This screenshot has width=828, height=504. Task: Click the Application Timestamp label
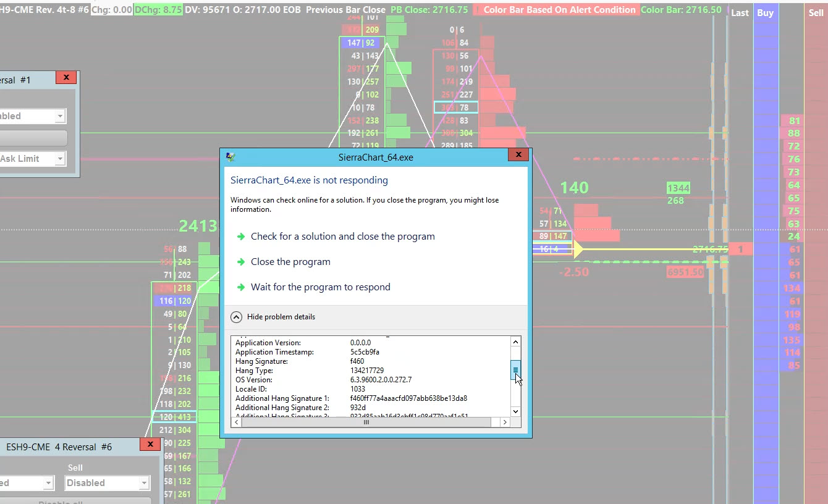click(274, 352)
